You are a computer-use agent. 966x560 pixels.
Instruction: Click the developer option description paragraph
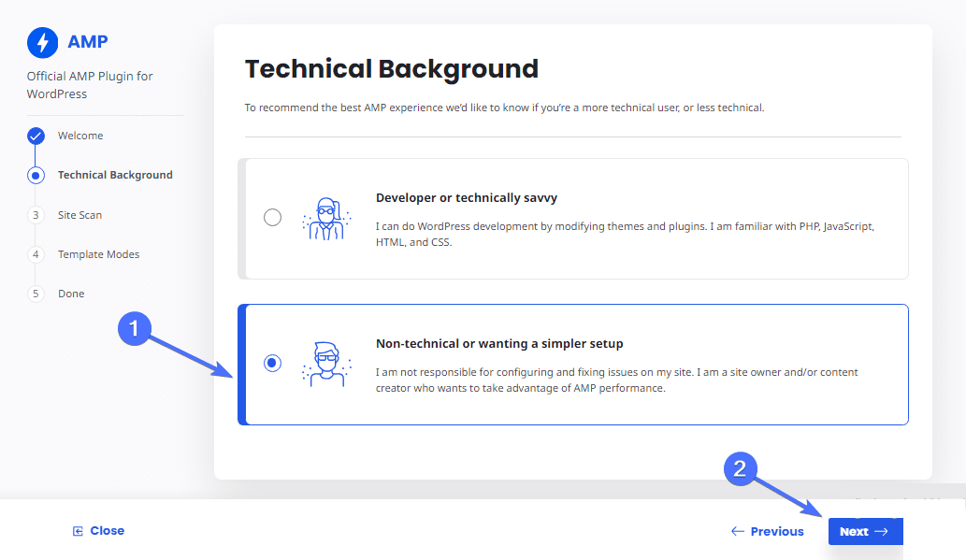pos(625,234)
